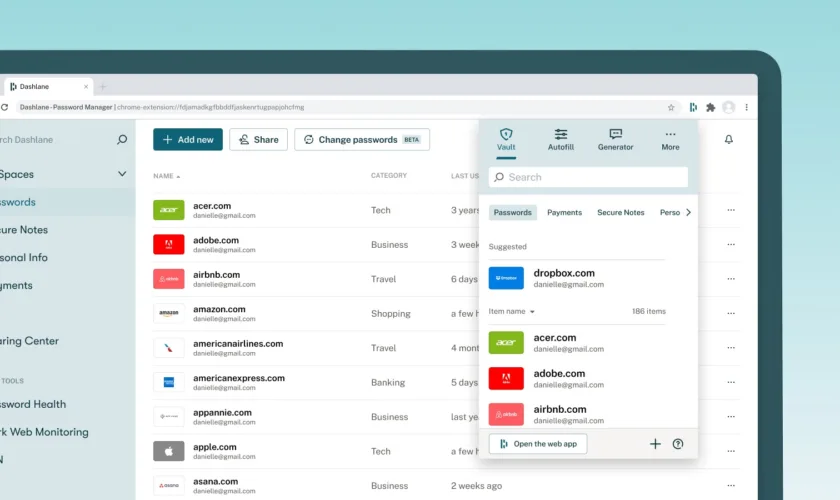
Task: Open the notifications bell
Action: coord(729,139)
